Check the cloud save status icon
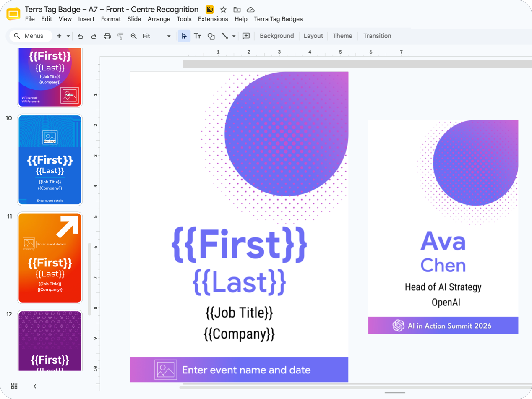Viewport: 532px width, 399px height. pyautogui.click(x=250, y=10)
